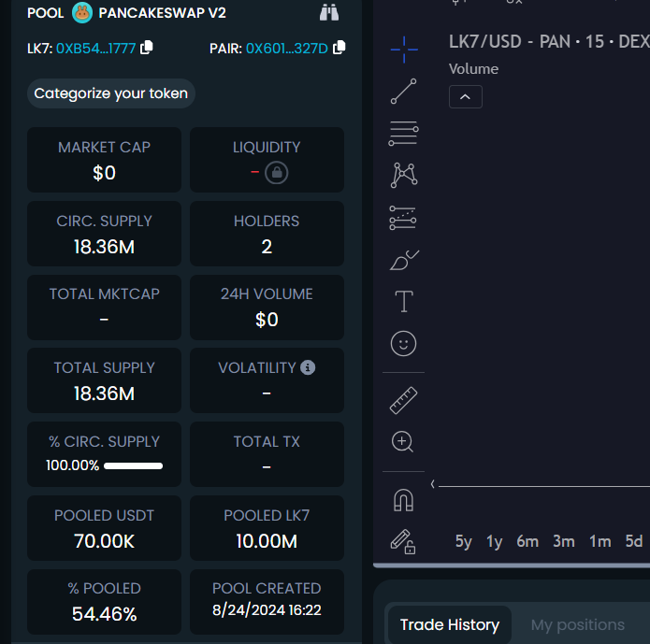The width and height of the screenshot is (650, 644).
Task: Open the emoji sticker tool
Action: click(403, 344)
